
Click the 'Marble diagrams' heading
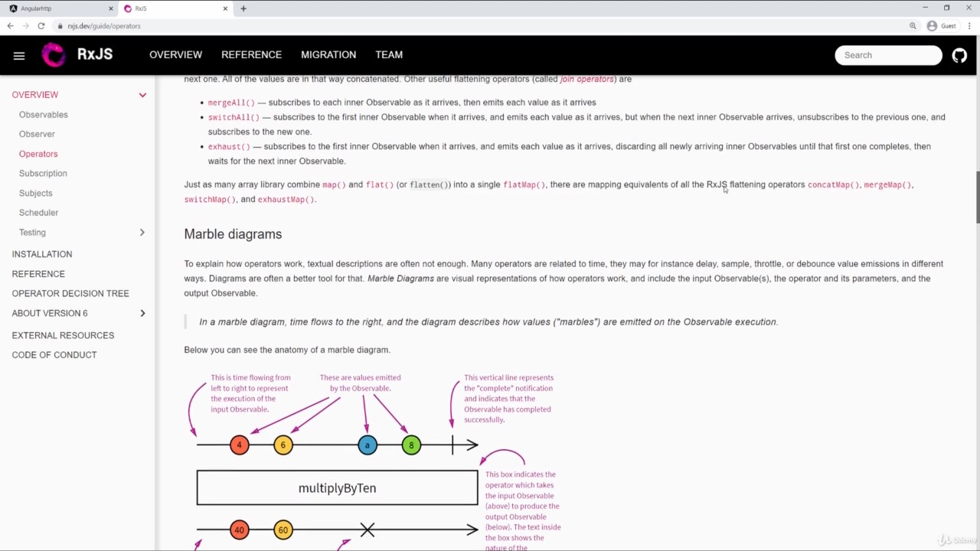[233, 234]
